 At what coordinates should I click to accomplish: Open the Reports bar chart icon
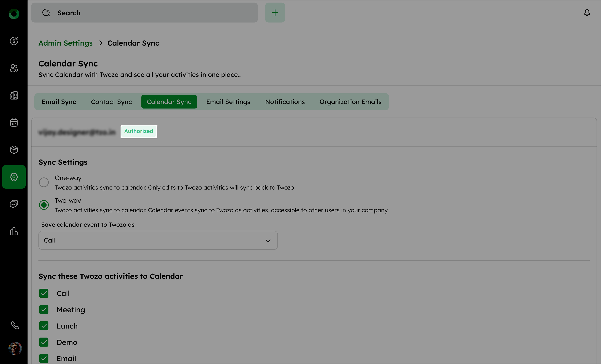(x=14, y=231)
